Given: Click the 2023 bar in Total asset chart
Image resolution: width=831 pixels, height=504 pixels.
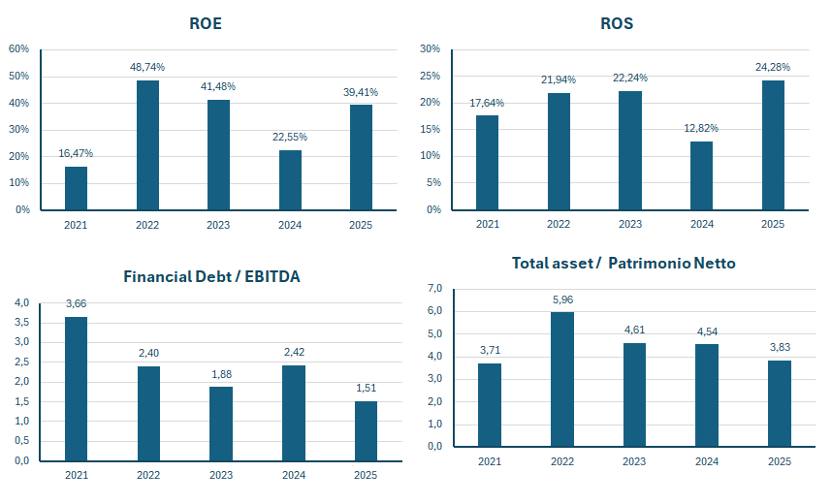Looking at the screenshot, I should coord(635,394).
